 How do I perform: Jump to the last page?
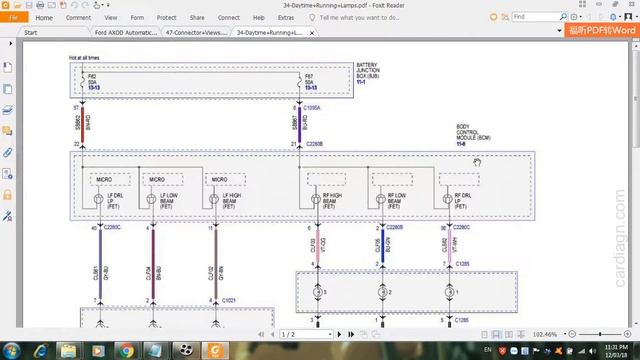(351, 334)
